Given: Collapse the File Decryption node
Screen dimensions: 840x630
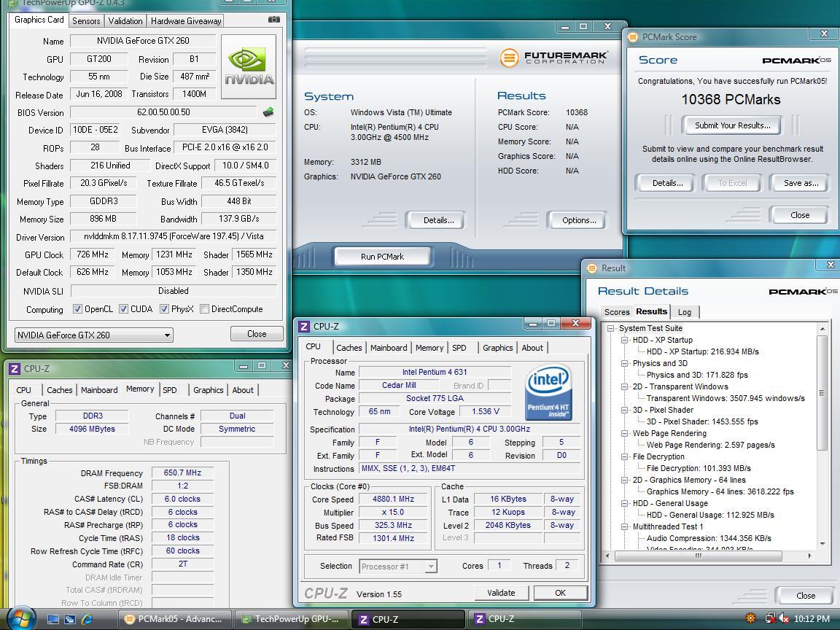Looking at the screenshot, I should pyautogui.click(x=625, y=457).
